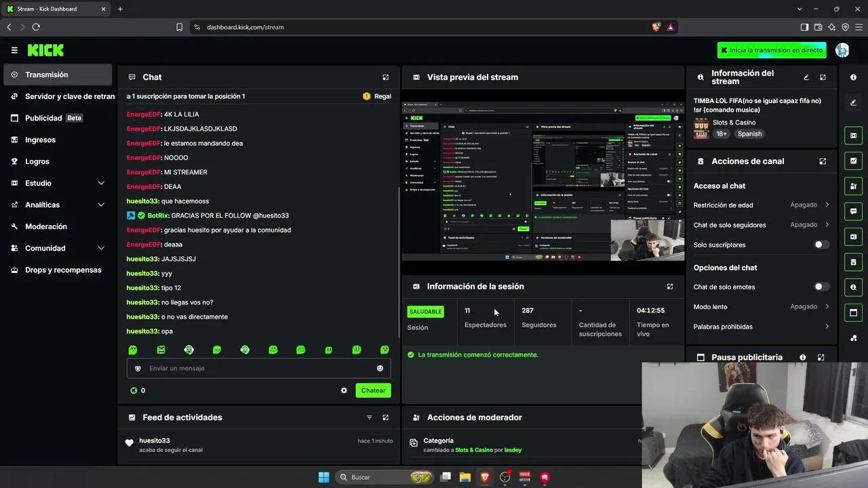This screenshot has width=868, height=488.
Task: Click the stream preview thumbnail
Action: coord(543,181)
